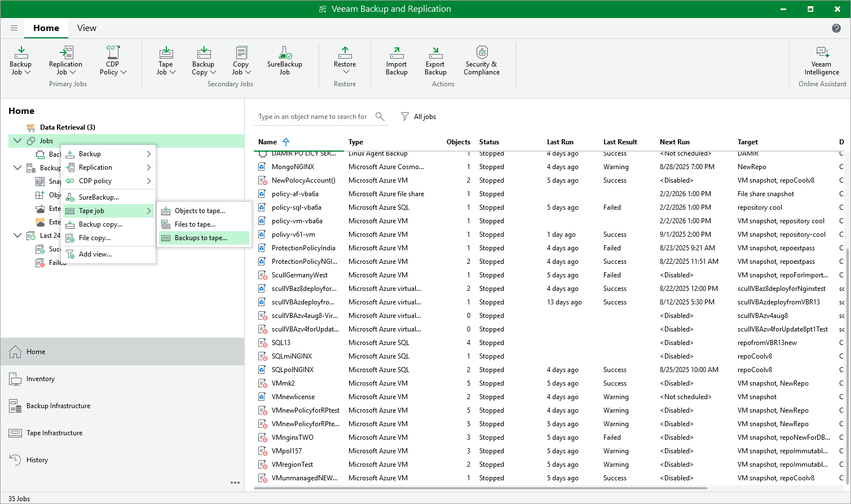The image size is (851, 504).
Task: Collapse the Last 24 hours tree node
Action: (17, 236)
